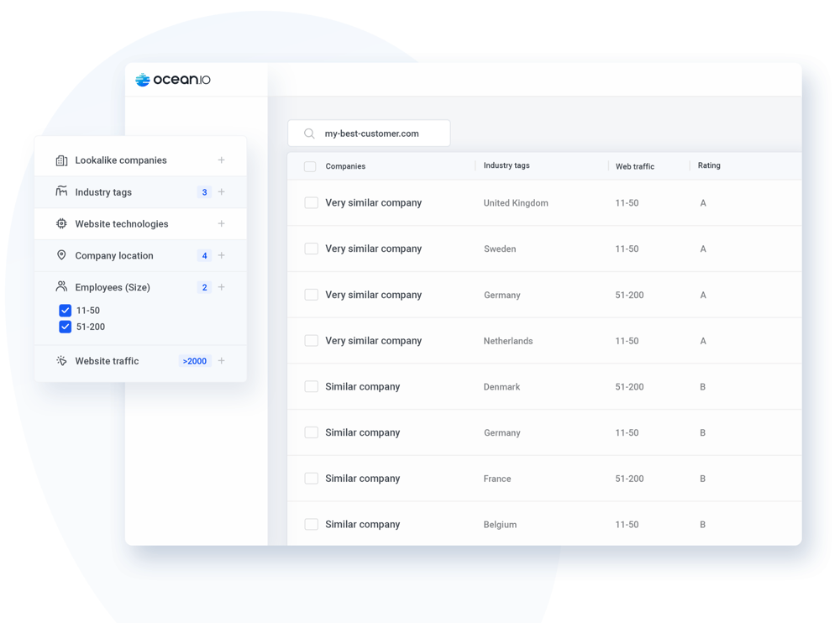Image resolution: width=840 pixels, height=623 pixels.
Task: Sort by Web traffic column header
Action: coord(635,166)
